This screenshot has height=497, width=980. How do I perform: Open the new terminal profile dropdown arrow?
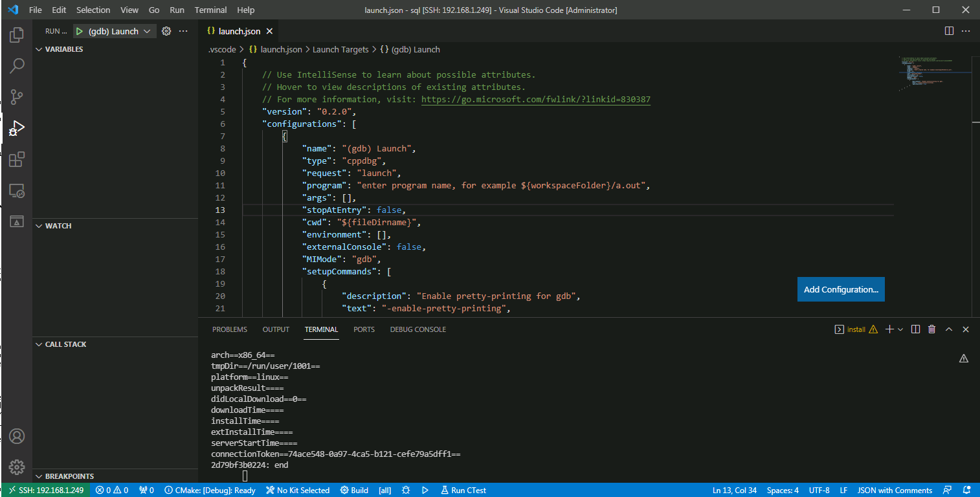click(x=900, y=329)
